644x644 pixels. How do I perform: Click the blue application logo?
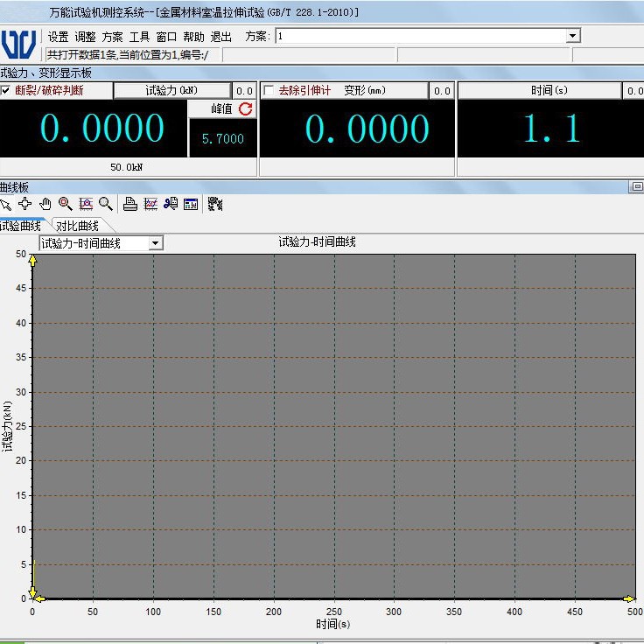[19, 44]
